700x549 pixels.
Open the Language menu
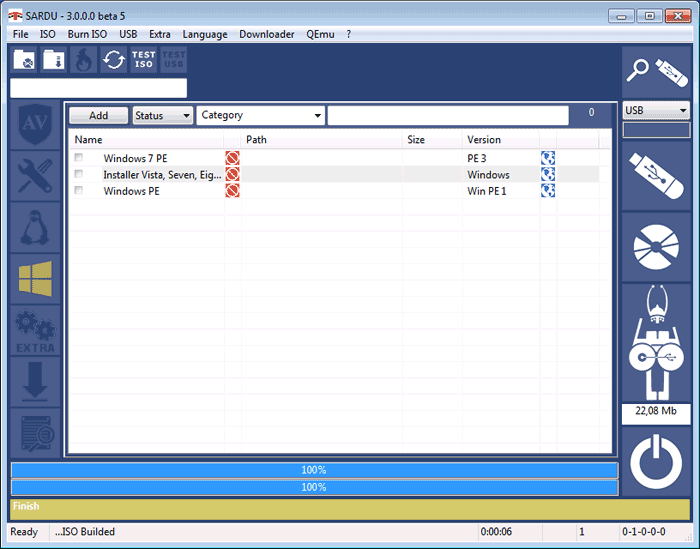pos(205,34)
